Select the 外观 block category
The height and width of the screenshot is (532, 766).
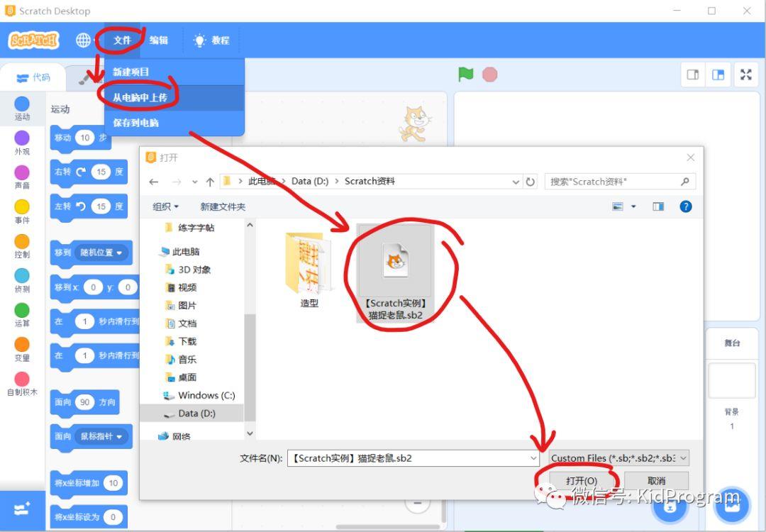(22, 143)
